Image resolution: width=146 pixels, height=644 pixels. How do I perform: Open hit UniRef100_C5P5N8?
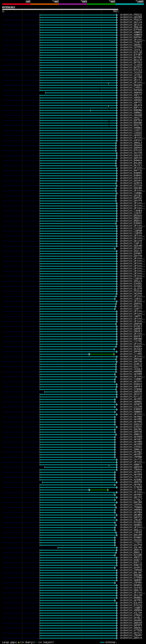tap(131, 457)
